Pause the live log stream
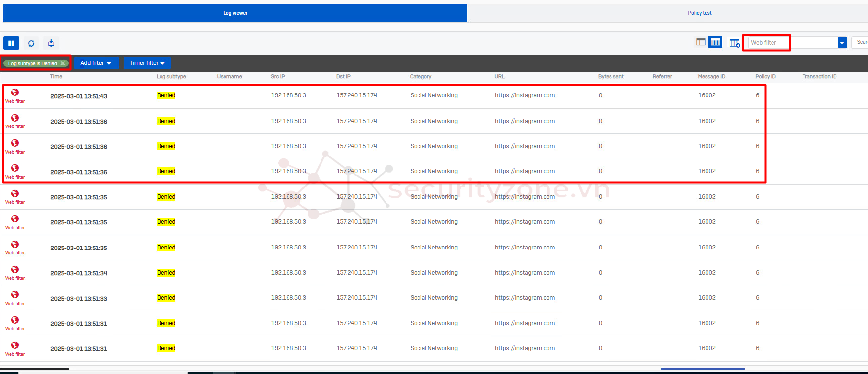Screen dimensions: 868x374 11,43
